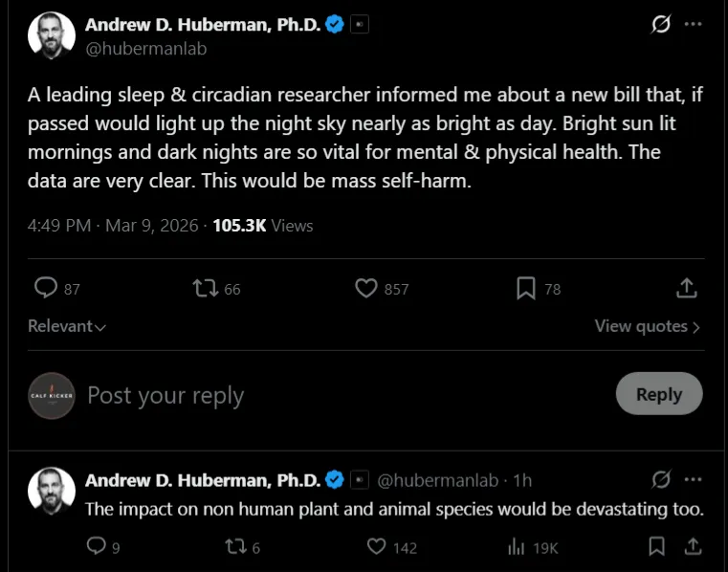Comment on the follow-up reply tweet
728x572 pixels.
click(x=96, y=546)
